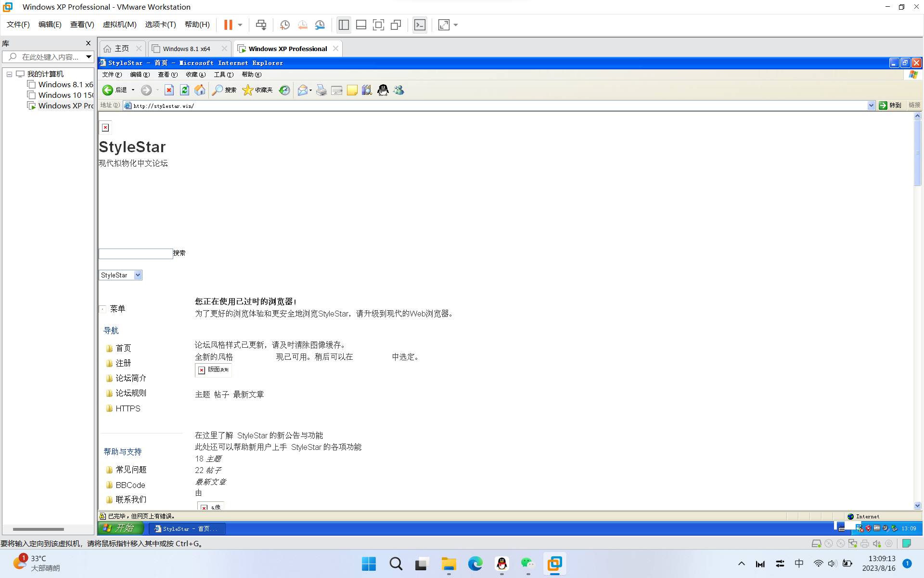Click the yellow note icon in IE toolbar
This screenshot has height=578, width=924.
tap(352, 90)
